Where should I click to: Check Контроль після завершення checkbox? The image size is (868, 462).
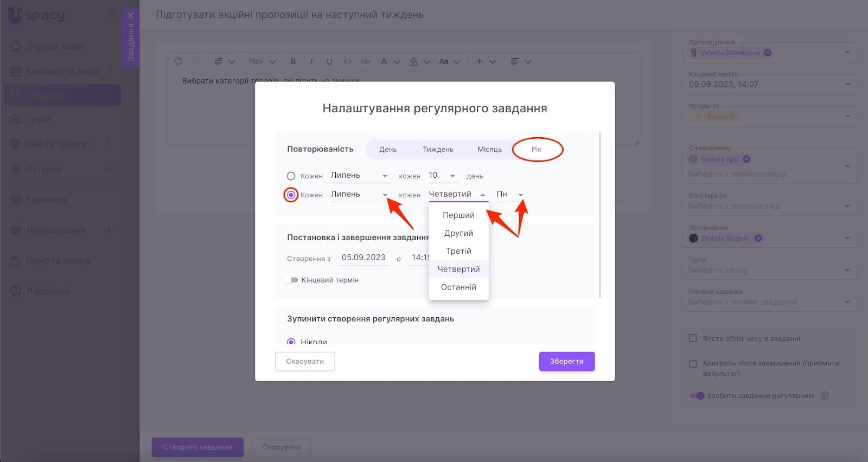[693, 364]
